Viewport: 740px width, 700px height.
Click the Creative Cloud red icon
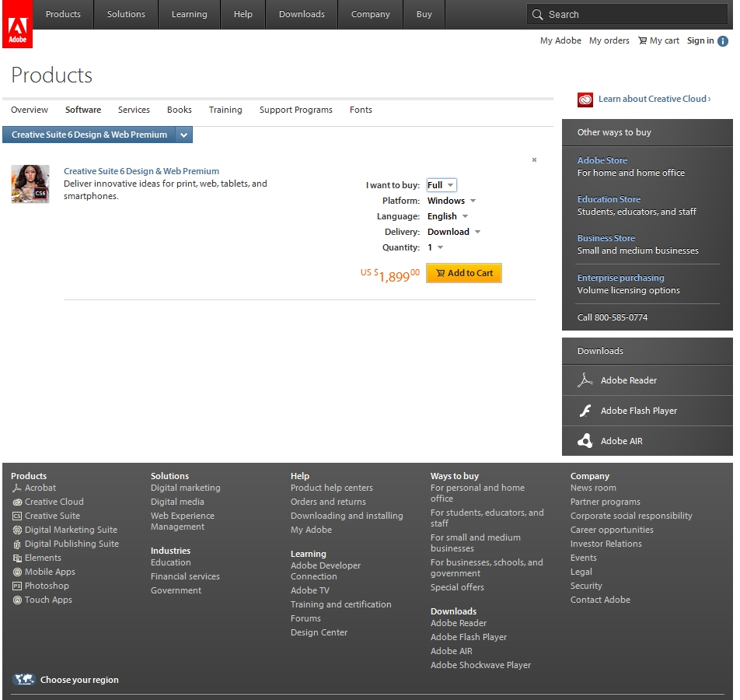[585, 100]
